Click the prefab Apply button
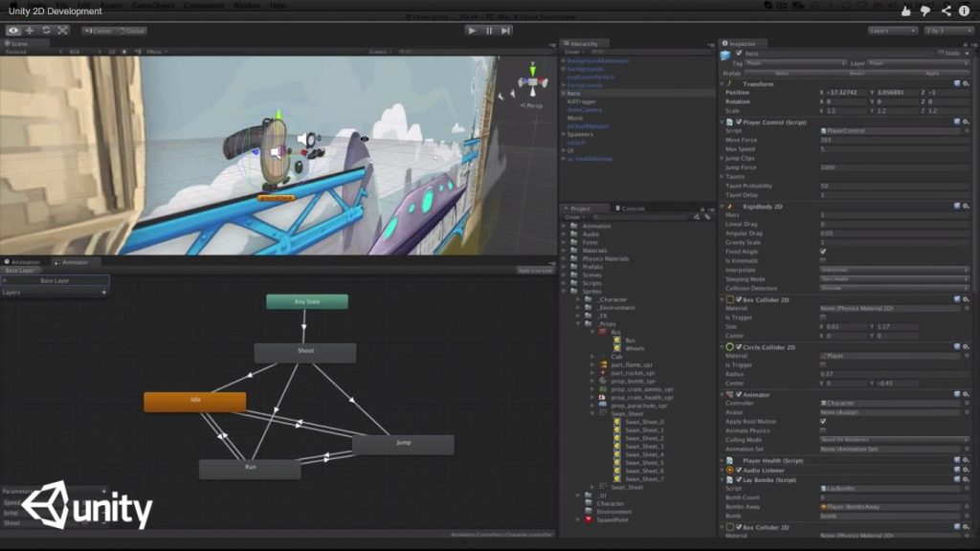 pyautogui.click(x=933, y=72)
